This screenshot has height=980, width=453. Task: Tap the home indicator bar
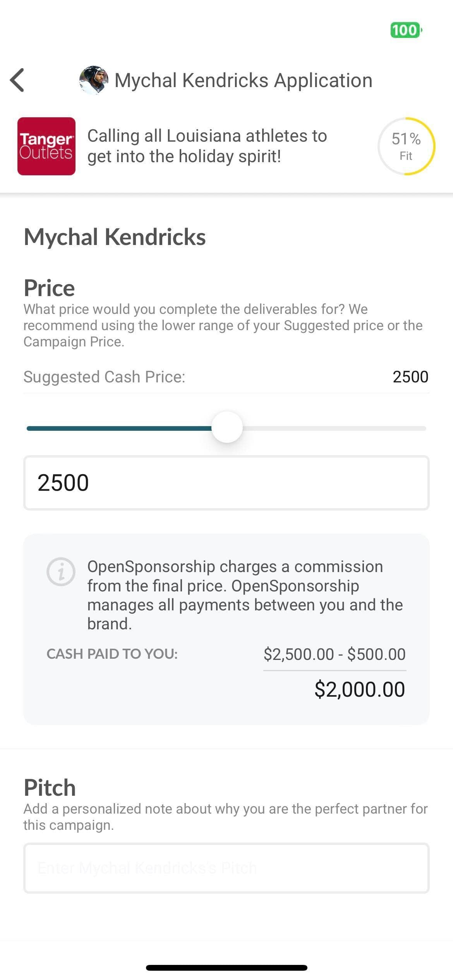(226, 968)
